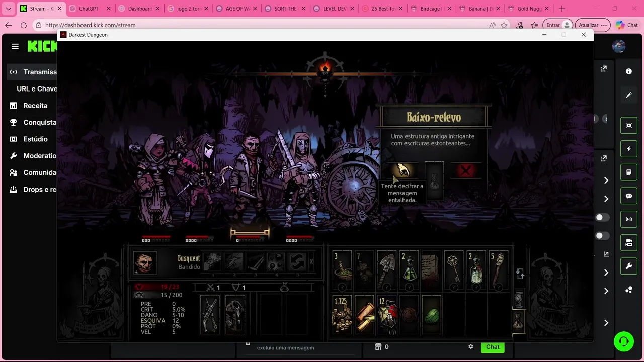Viewport: 644px width, 362px height.
Task: Select the shovel in the inventory
Action: click(386, 271)
